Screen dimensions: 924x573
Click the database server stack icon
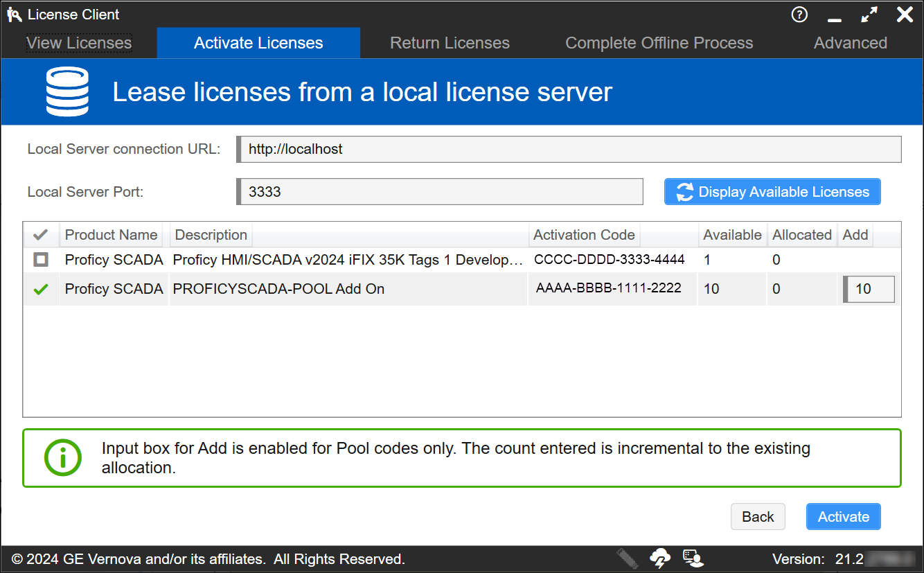[x=67, y=91]
